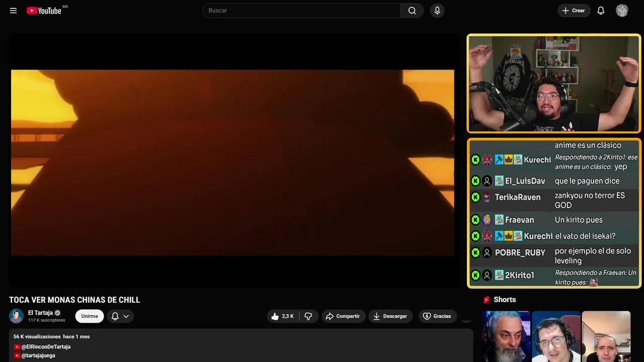Click chat message 'Un kirito pues'
This screenshot has height=362, width=644.
click(579, 220)
